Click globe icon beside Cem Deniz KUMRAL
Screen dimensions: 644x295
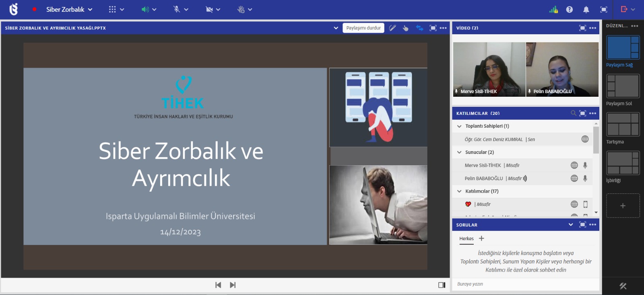tap(585, 139)
